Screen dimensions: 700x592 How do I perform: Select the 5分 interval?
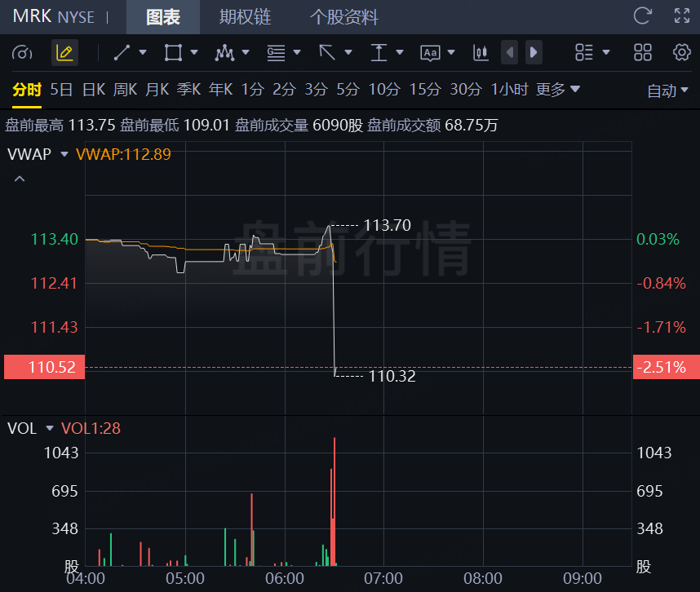tap(348, 90)
